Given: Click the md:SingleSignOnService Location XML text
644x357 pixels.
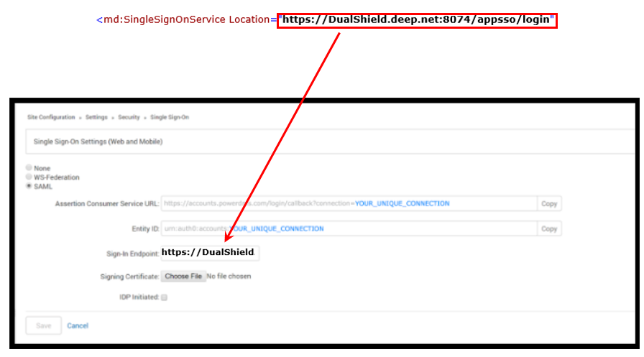Looking at the screenshot, I should point(186,19).
